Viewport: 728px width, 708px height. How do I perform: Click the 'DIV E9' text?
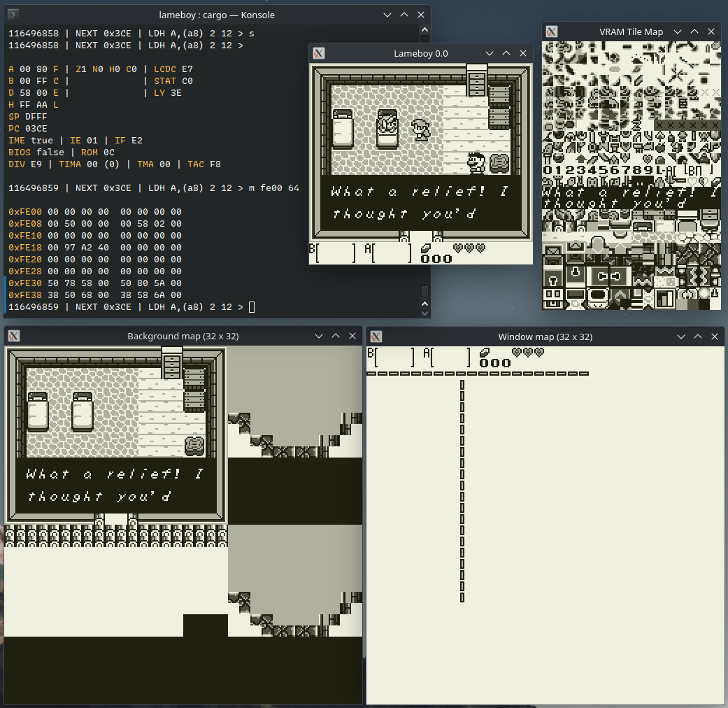tap(25, 164)
